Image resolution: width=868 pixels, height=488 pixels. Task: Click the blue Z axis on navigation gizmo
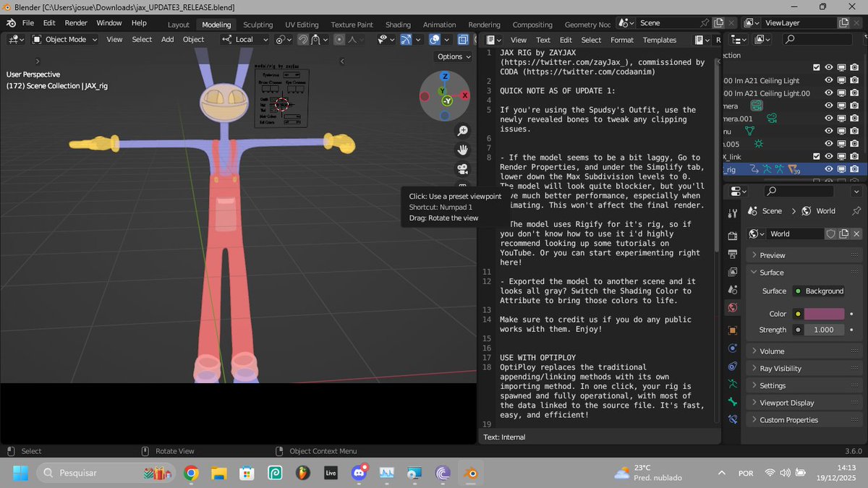pos(445,76)
